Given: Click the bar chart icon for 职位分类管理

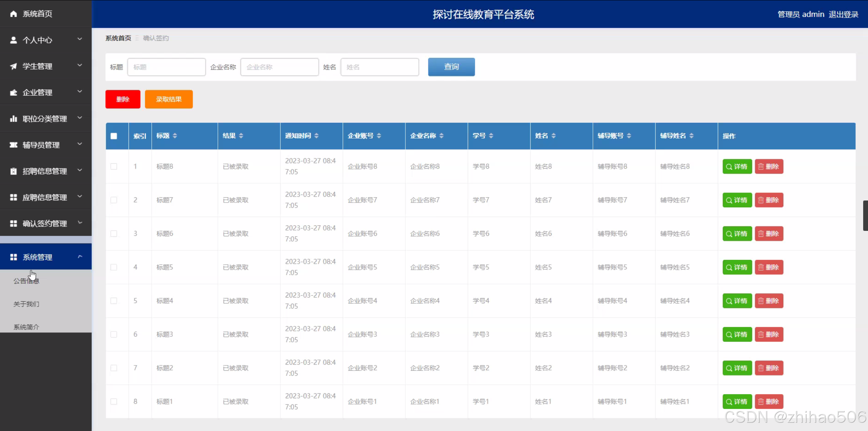Looking at the screenshot, I should [13, 119].
